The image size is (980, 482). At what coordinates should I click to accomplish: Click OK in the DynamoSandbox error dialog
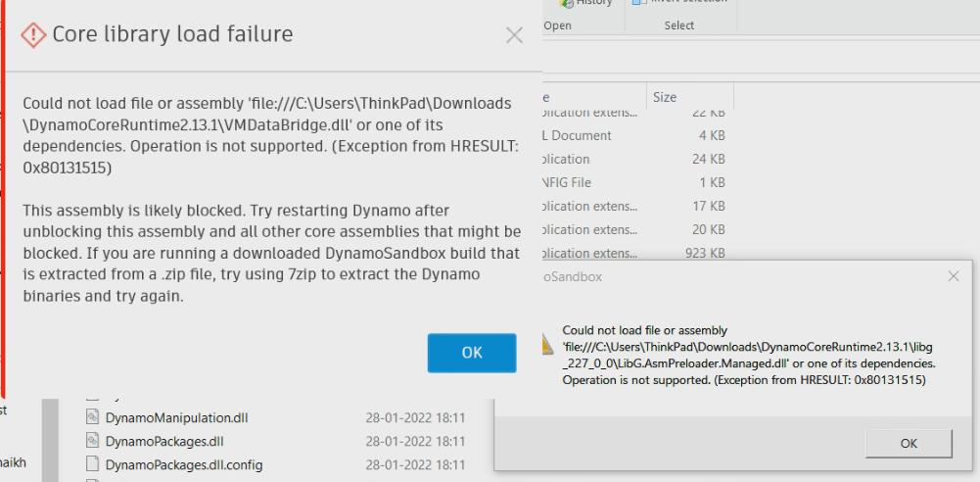click(909, 443)
